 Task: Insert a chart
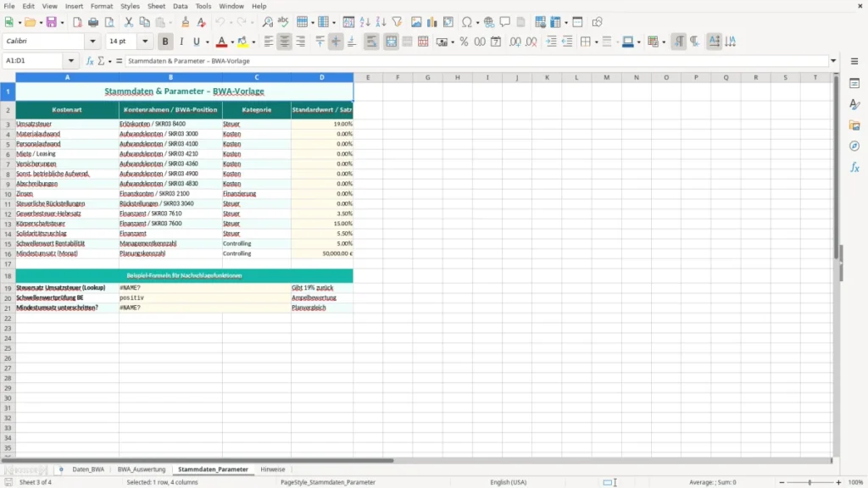pyautogui.click(x=431, y=22)
